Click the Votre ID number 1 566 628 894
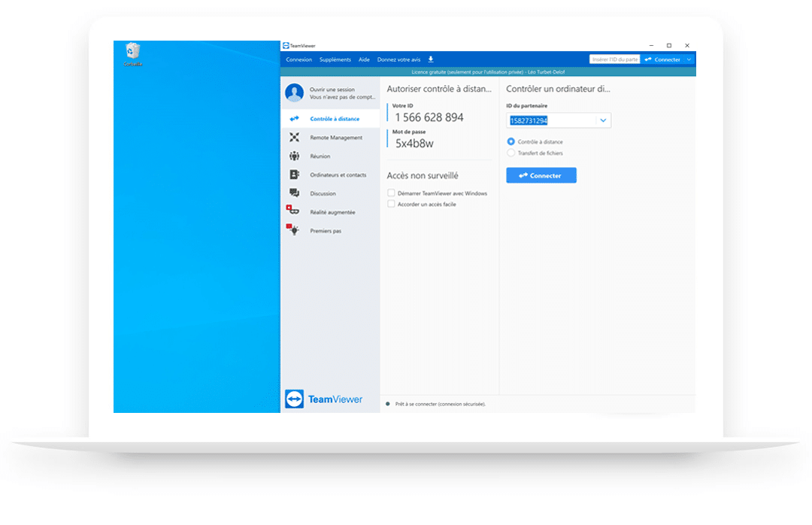This screenshot has width=812, height=525. click(x=429, y=117)
